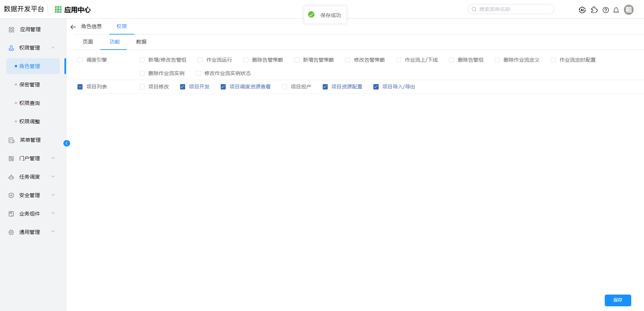The width and height of the screenshot is (644, 311).
Task: Open the AI assistant icon in header
Action: point(582,10)
